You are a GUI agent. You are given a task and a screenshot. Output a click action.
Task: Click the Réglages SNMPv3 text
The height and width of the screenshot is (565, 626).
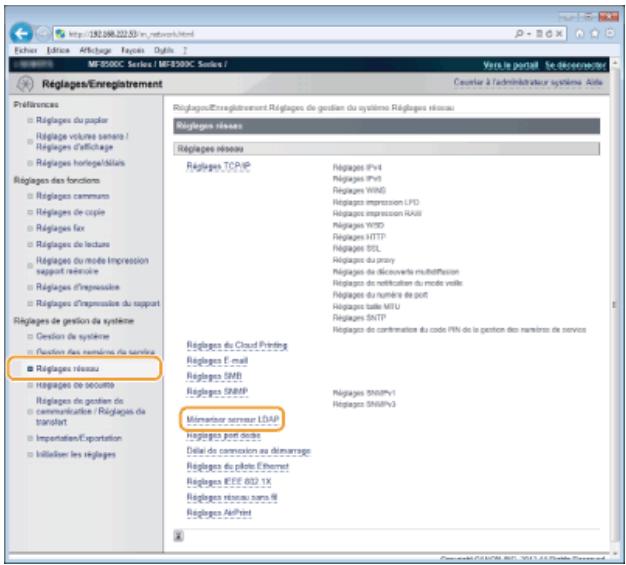pos(364,404)
